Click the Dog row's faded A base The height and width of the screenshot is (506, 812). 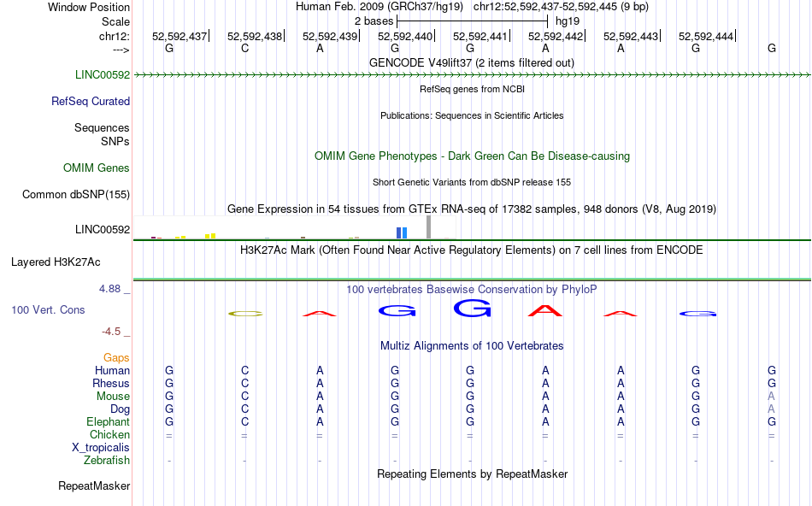coord(772,409)
